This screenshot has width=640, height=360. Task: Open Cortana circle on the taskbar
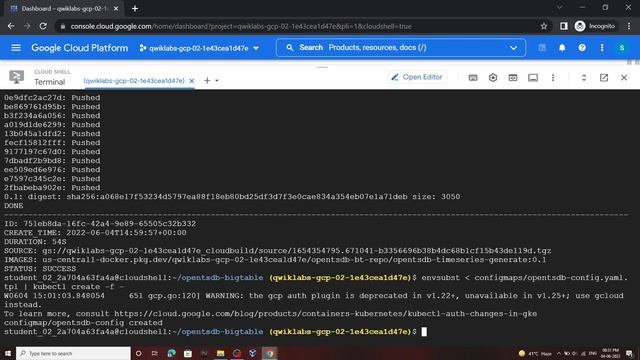[x=138, y=353]
